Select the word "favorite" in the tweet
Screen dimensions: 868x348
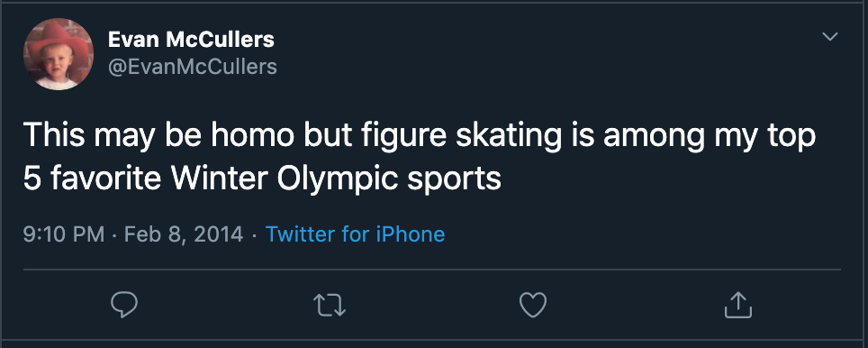(x=107, y=178)
